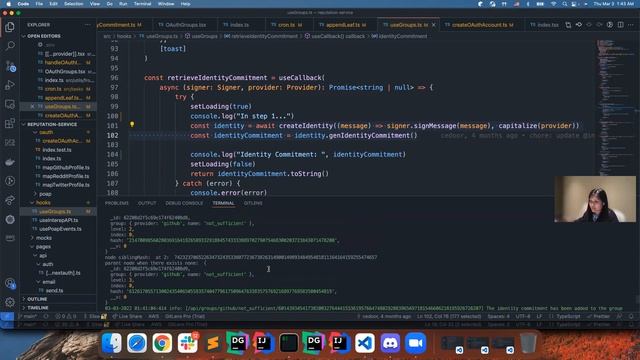Open send.ts in Explorer tree
The image size is (640, 360).
54,291
